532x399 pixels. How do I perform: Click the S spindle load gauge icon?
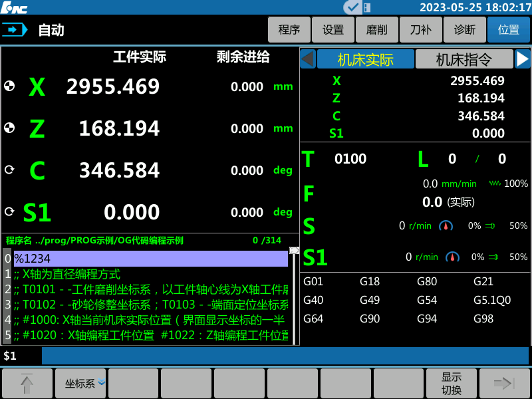pyautogui.click(x=446, y=225)
